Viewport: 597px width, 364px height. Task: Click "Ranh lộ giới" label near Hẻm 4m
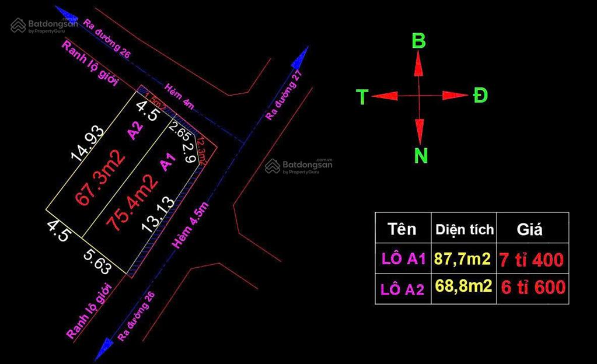pyautogui.click(x=90, y=63)
